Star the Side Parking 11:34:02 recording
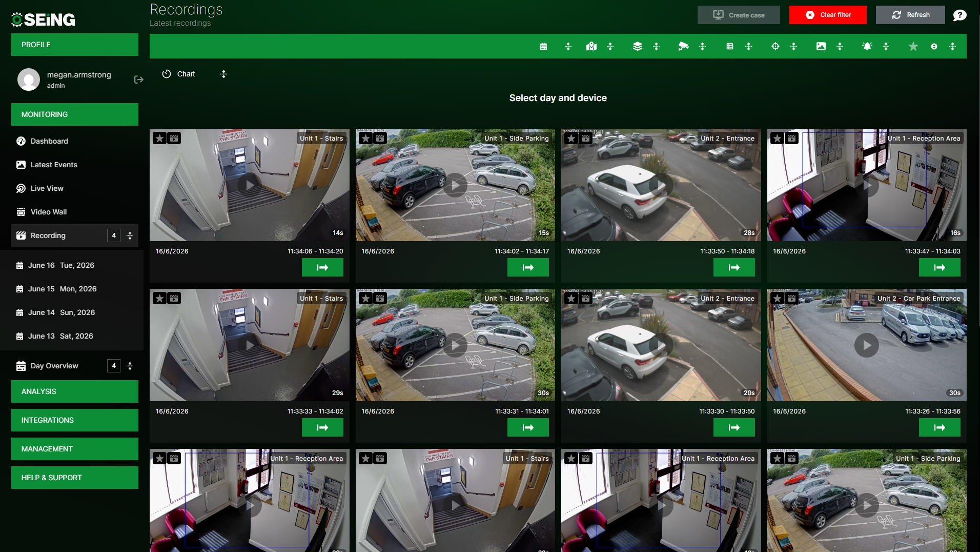The image size is (980, 552). [365, 138]
